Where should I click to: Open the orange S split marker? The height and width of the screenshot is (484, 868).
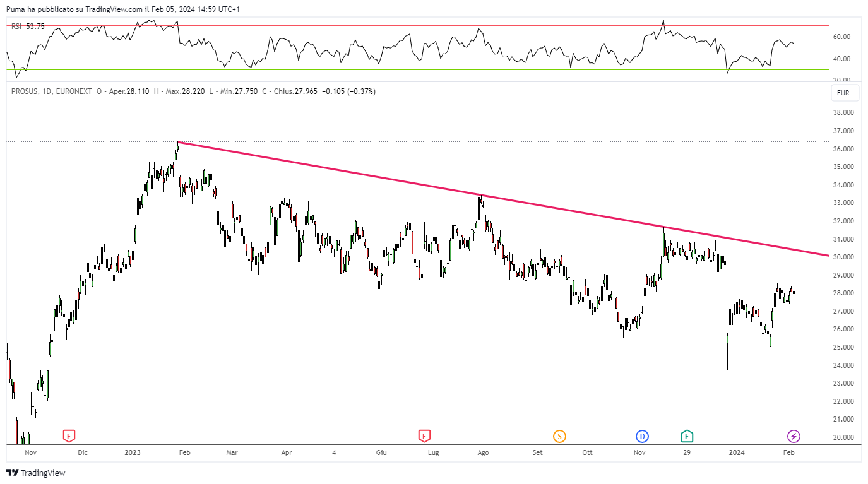559,436
